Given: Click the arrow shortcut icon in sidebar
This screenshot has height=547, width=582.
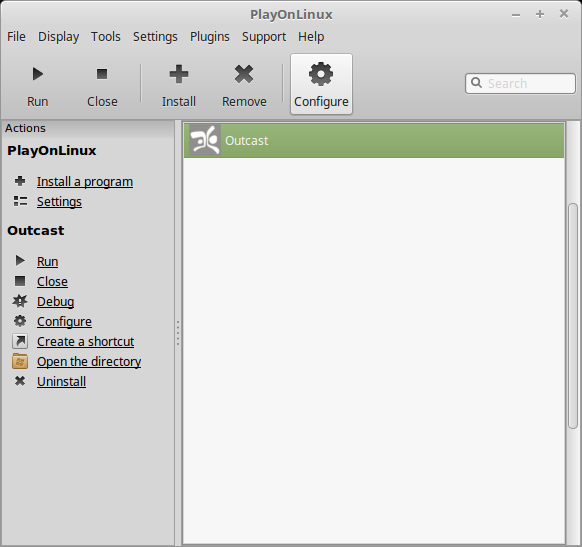Looking at the screenshot, I should [x=20, y=341].
